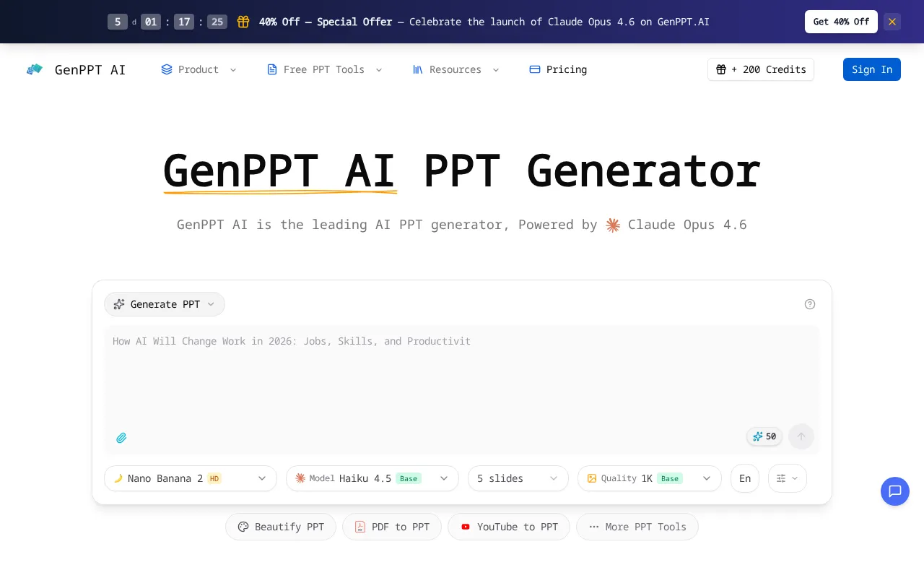
Task: Click the HD badge on Nano Banana 2
Action: click(x=214, y=478)
